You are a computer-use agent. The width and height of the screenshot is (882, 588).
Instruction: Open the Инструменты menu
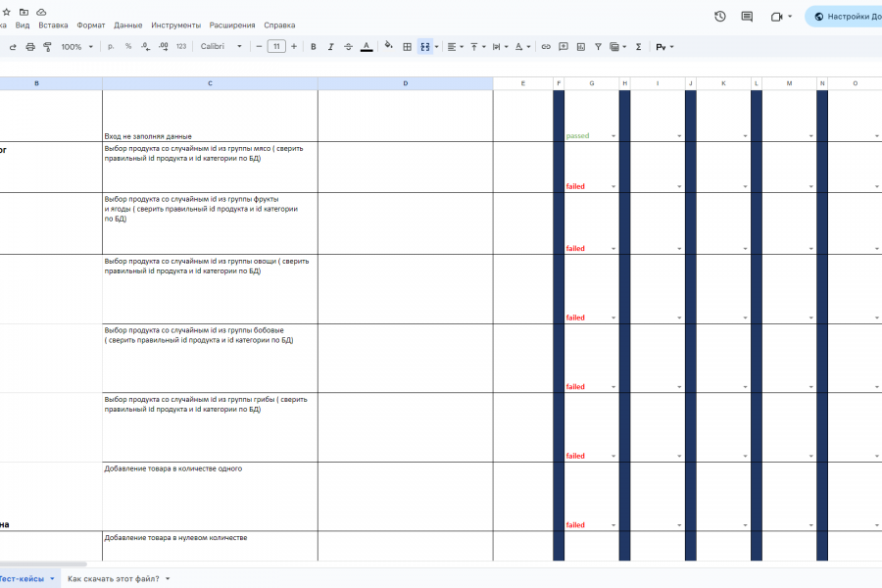click(176, 25)
